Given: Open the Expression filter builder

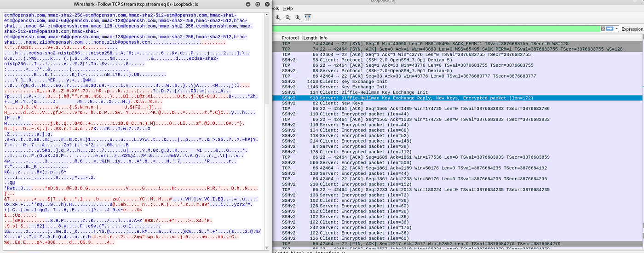Looking at the screenshot, I should (632, 29).
